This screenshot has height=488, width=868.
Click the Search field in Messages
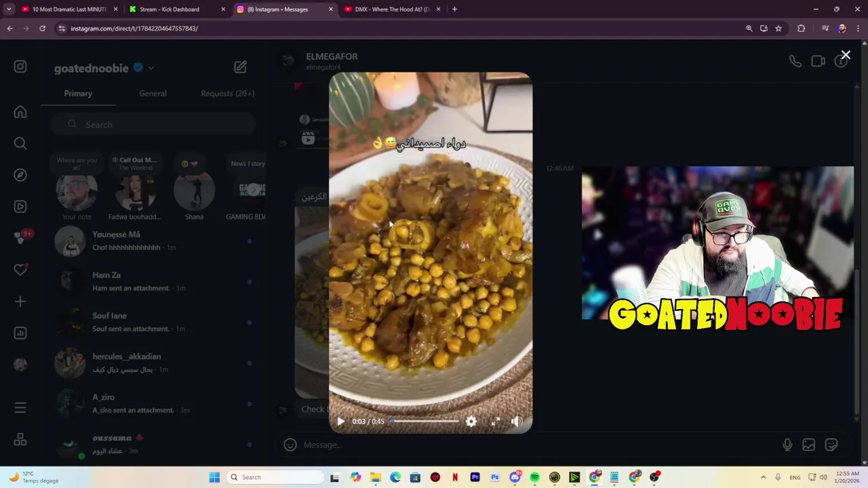(x=153, y=125)
